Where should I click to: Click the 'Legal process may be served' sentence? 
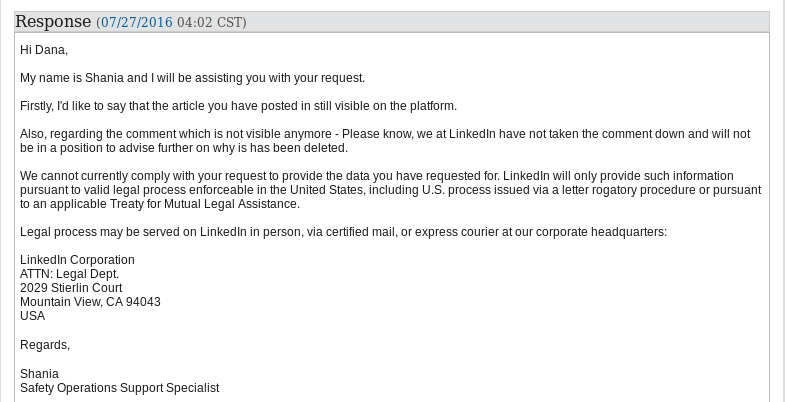[343, 232]
